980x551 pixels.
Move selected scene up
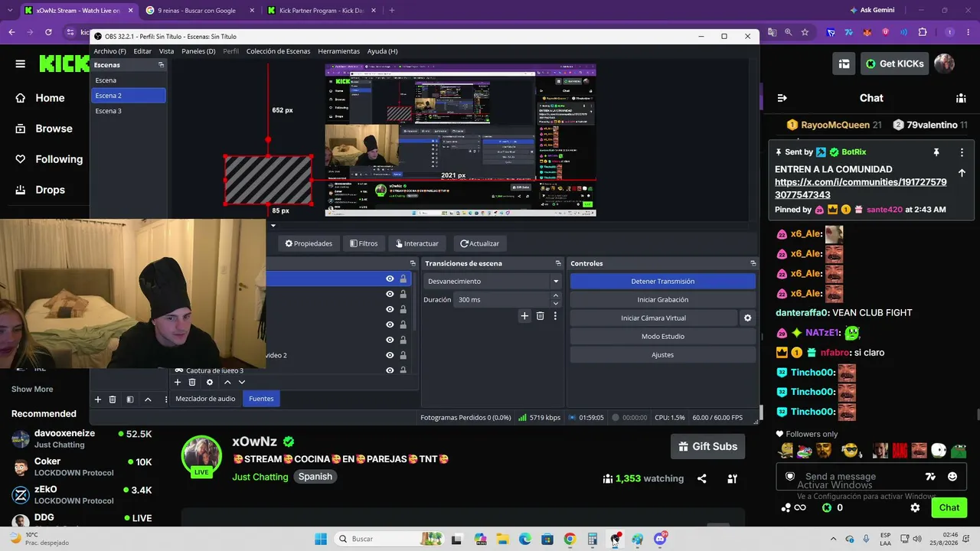tap(148, 399)
